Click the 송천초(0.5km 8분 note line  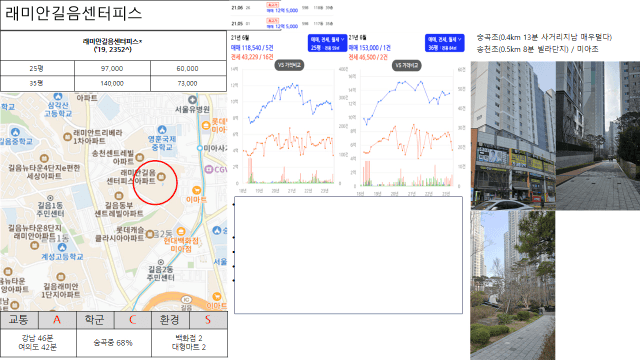pyautogui.click(x=537, y=49)
